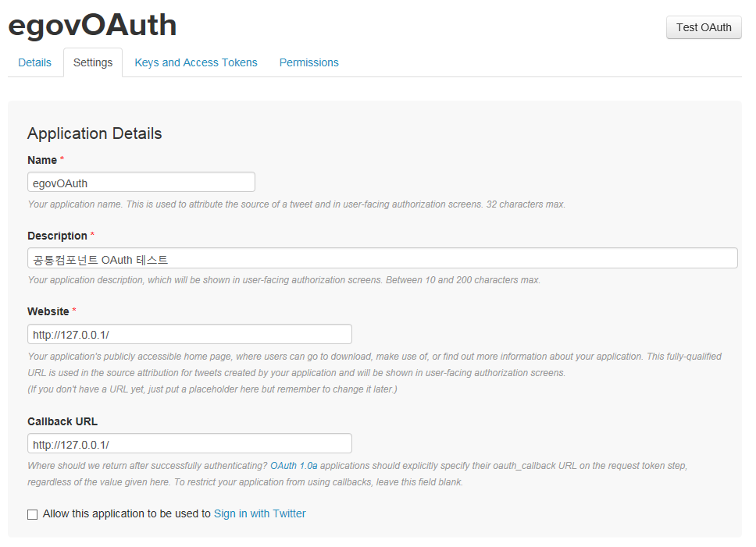Click inside the Description text field
The height and width of the screenshot is (547, 756).
pos(382,258)
